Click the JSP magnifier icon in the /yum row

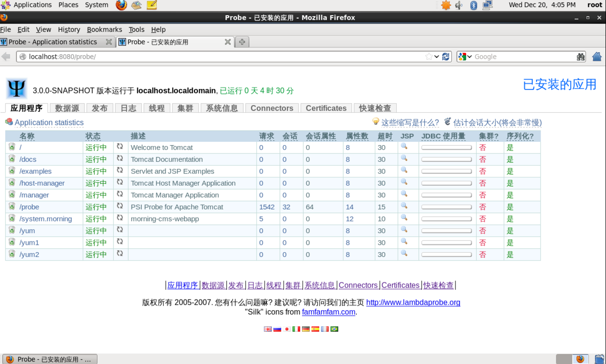404,230
